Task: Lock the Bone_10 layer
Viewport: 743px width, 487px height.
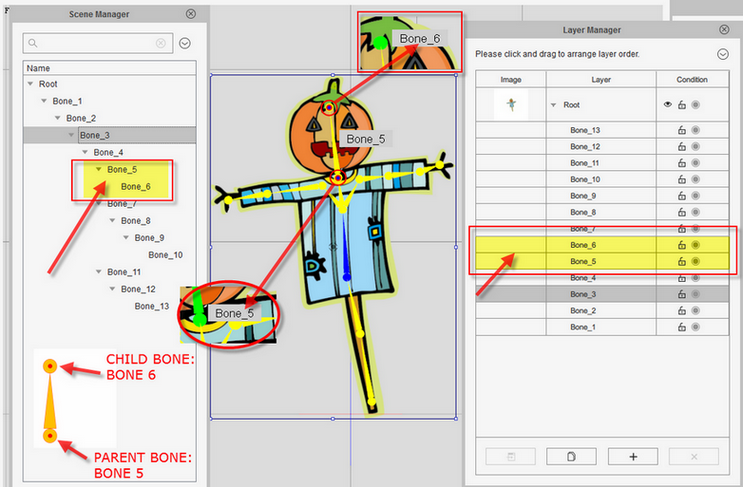Action: (681, 179)
